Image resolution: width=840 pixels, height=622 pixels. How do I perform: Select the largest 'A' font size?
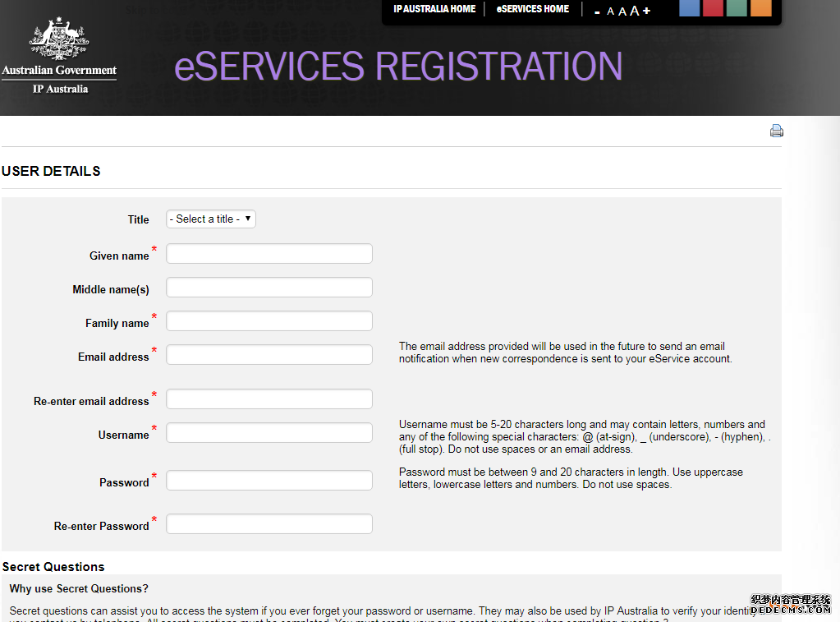click(x=634, y=11)
